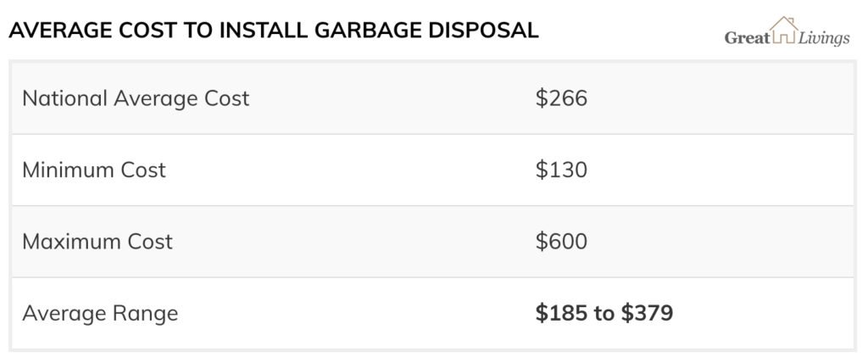Select the 'Minimum Cost' row label
868x363 pixels.
[x=94, y=170]
